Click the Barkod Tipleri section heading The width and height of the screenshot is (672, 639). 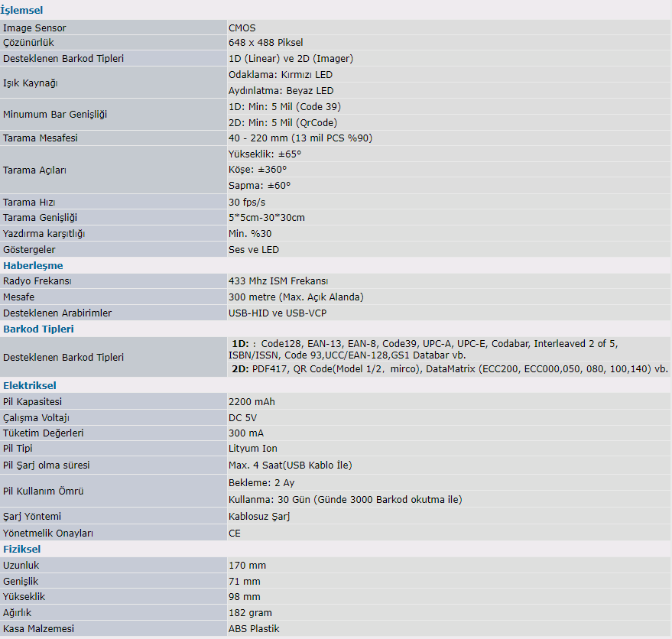(x=38, y=329)
